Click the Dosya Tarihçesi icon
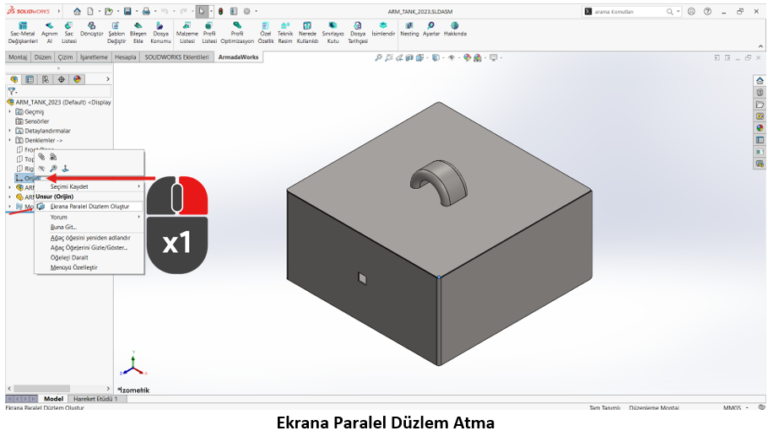Image resolution: width=768 pixels, height=436 pixels. [358, 32]
